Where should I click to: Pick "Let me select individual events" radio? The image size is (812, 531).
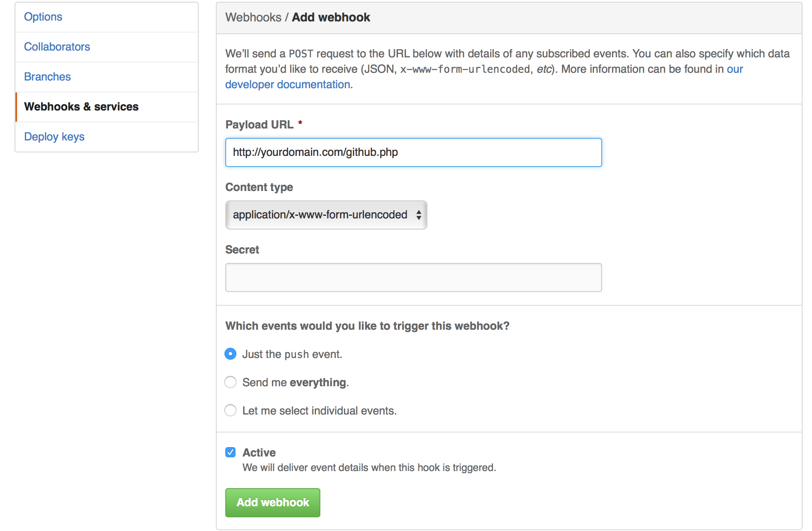pyautogui.click(x=230, y=410)
